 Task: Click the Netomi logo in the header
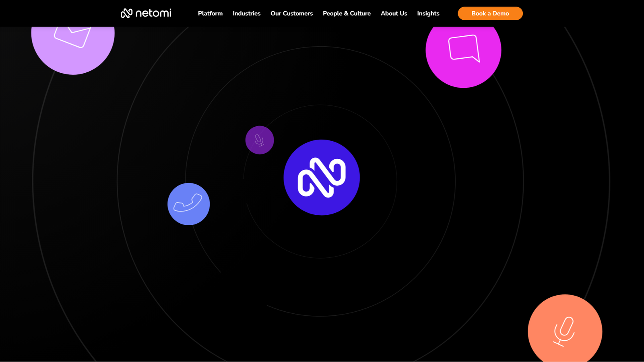[146, 13]
